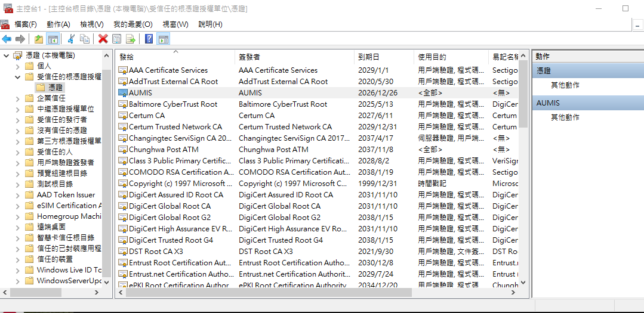This screenshot has height=313, width=644.
Task: Select the 用戶端驗證簽發者 tree item
Action: coord(65,163)
